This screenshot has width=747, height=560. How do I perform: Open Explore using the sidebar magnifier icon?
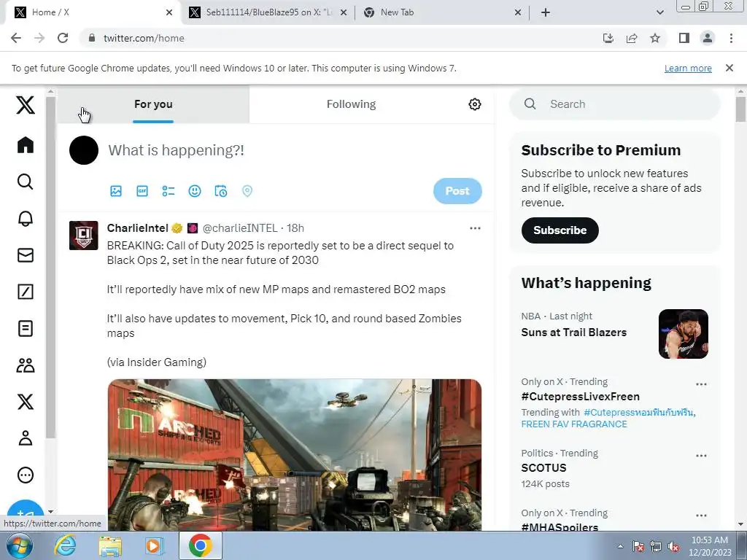point(26,182)
